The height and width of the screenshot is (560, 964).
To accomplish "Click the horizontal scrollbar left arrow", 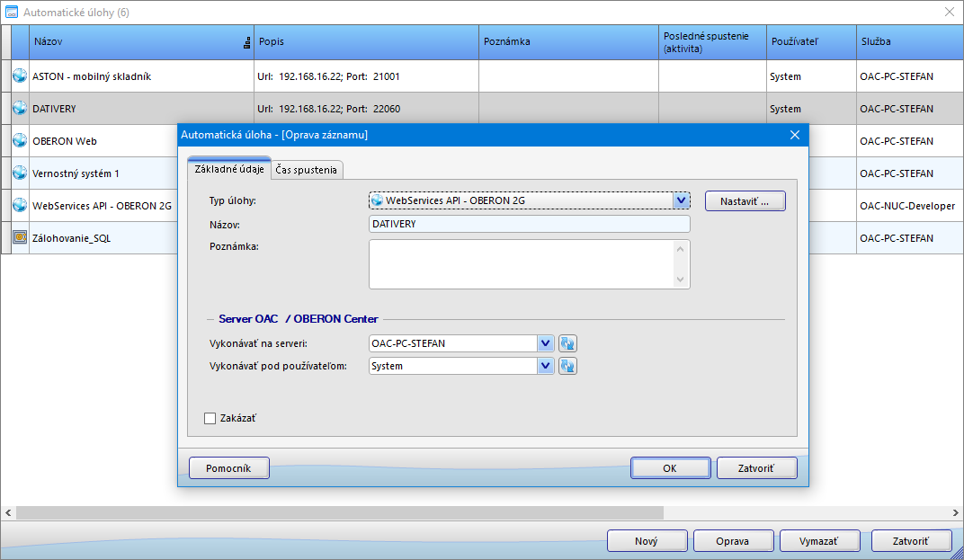I will pos(8,512).
